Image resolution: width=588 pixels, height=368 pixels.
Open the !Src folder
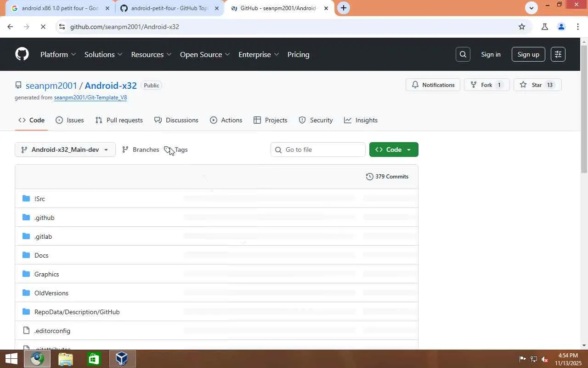(40, 199)
